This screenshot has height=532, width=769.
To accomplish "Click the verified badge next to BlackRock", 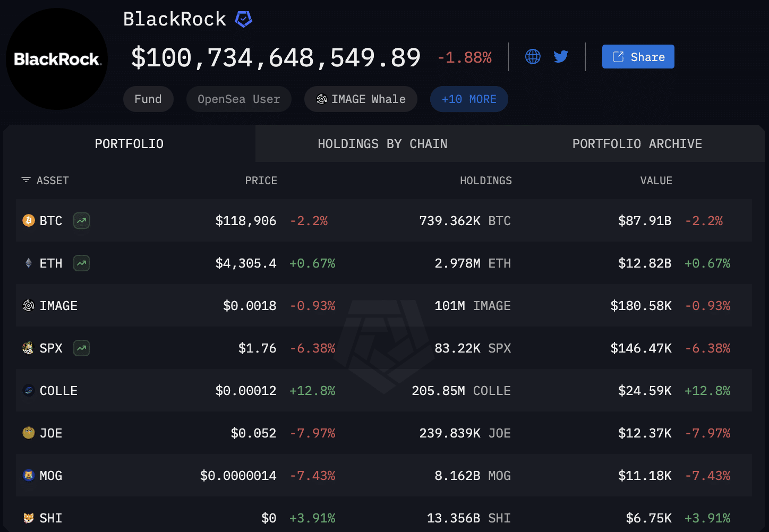I will pyautogui.click(x=243, y=20).
